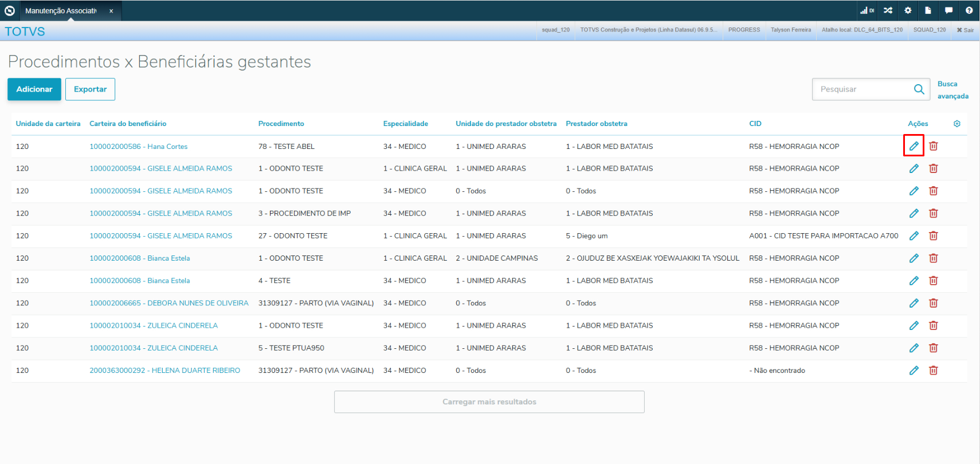Edit the Hana Cortes 78 - TESTE ABEL row
Viewport: 980px width, 464px height.
click(x=914, y=146)
